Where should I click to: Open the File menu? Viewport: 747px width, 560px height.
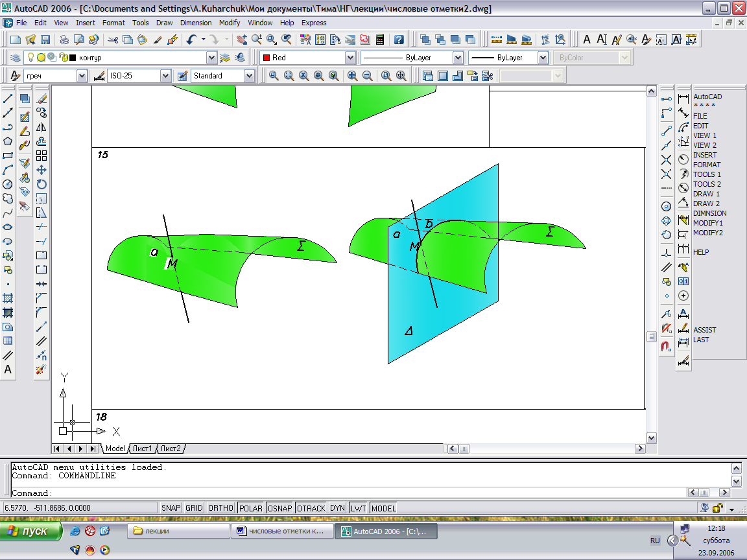[21, 23]
